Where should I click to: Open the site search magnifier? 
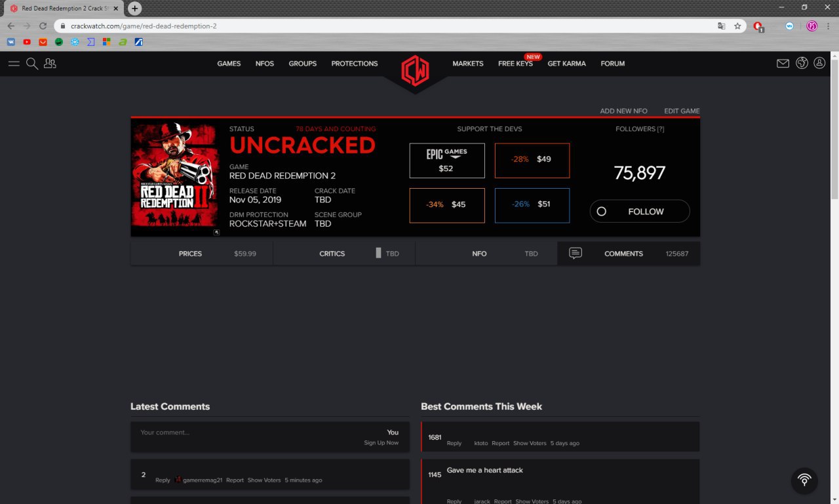pos(31,64)
